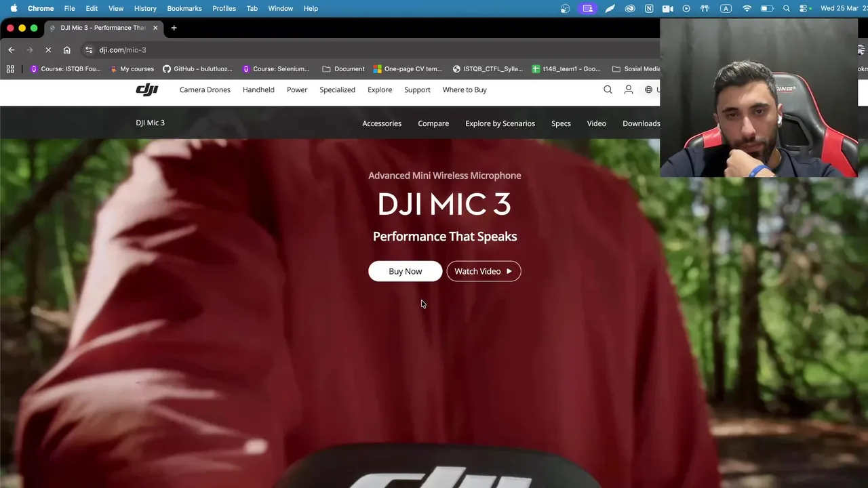Open the Bookmarks menu
868x488 pixels.
(184, 8)
